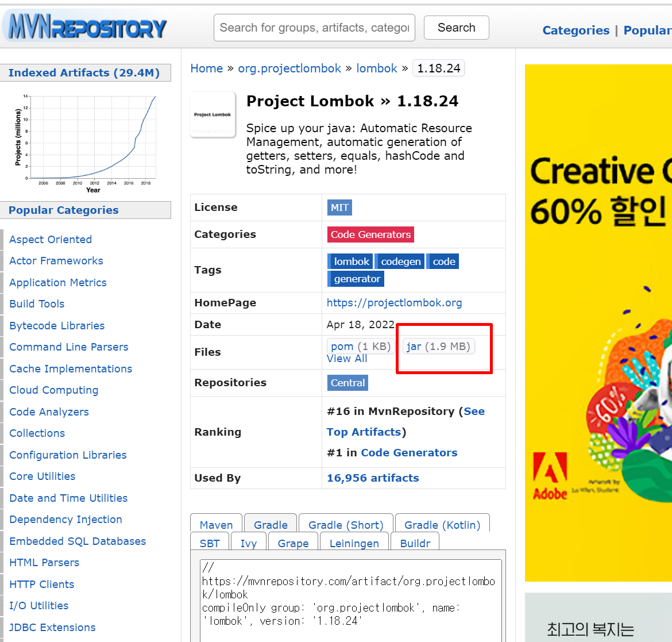Open the Application Metrics category
The image size is (672, 642).
tap(58, 283)
